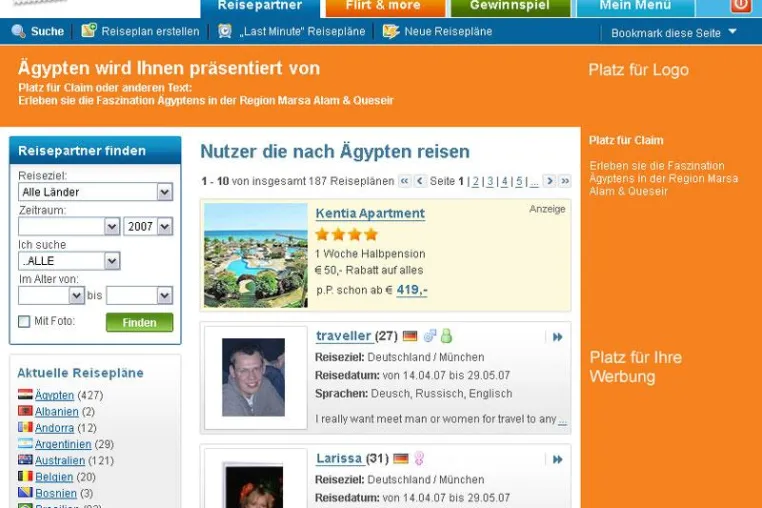Click the green person icon beside traveller
The height and width of the screenshot is (508, 762).
click(x=446, y=335)
